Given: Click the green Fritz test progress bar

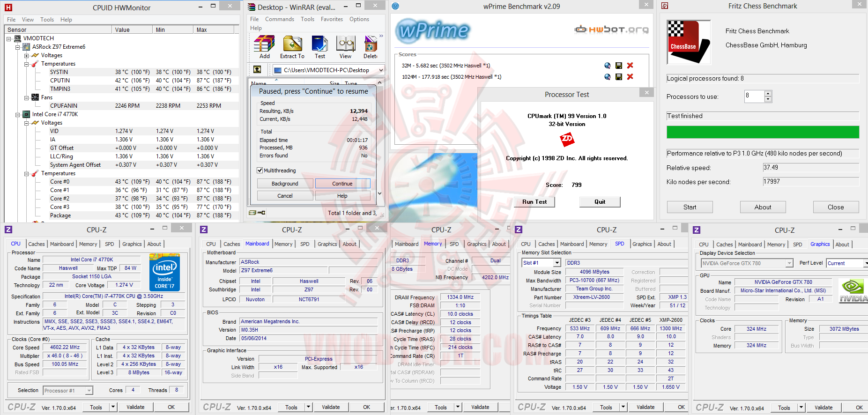Looking at the screenshot, I should (x=763, y=132).
